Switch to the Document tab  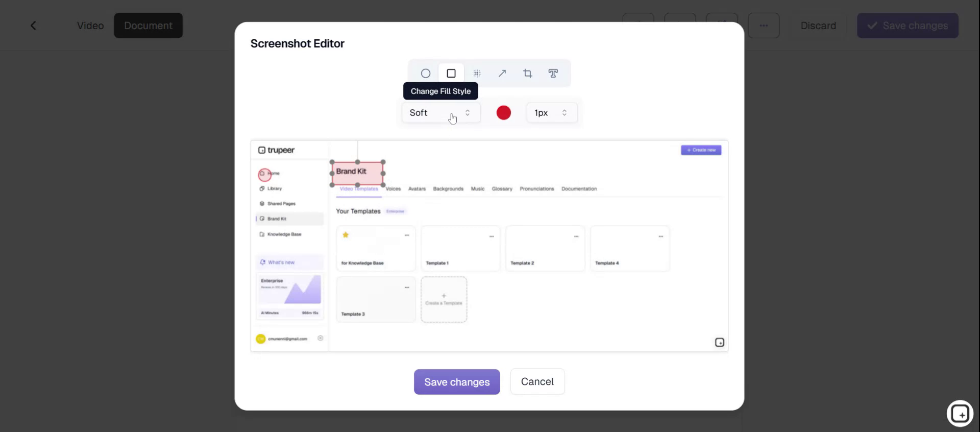click(148, 26)
